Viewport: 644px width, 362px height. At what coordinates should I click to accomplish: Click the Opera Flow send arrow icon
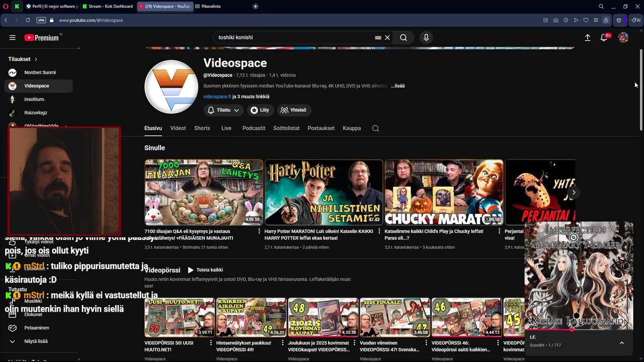tap(576, 20)
